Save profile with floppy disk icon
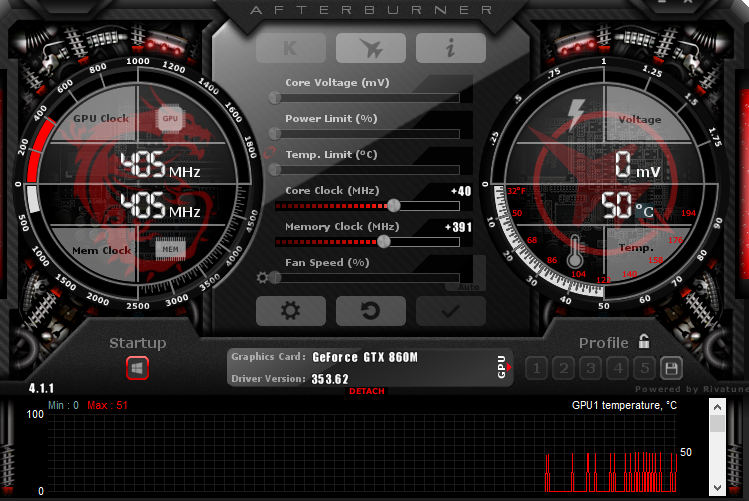749x501 pixels. coord(671,368)
